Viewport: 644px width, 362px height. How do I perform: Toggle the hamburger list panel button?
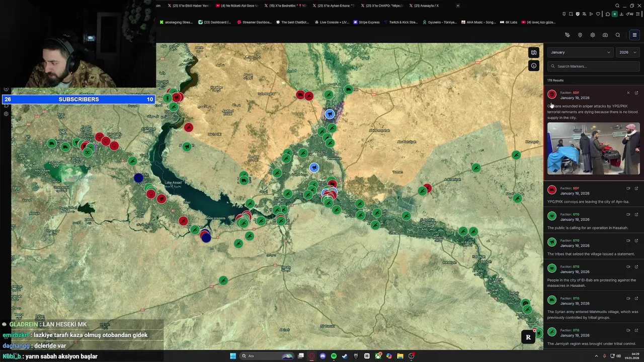(634, 35)
